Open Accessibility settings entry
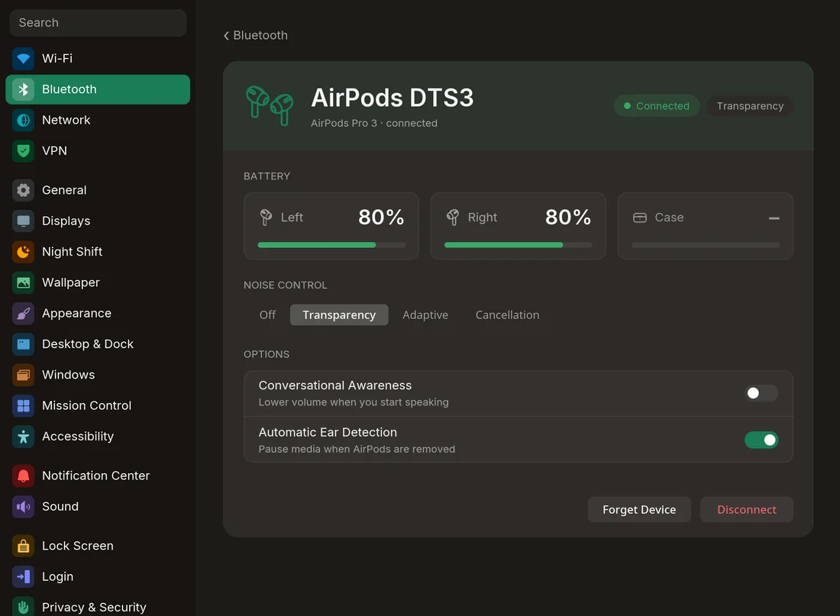This screenshot has width=840, height=616. 98,437
